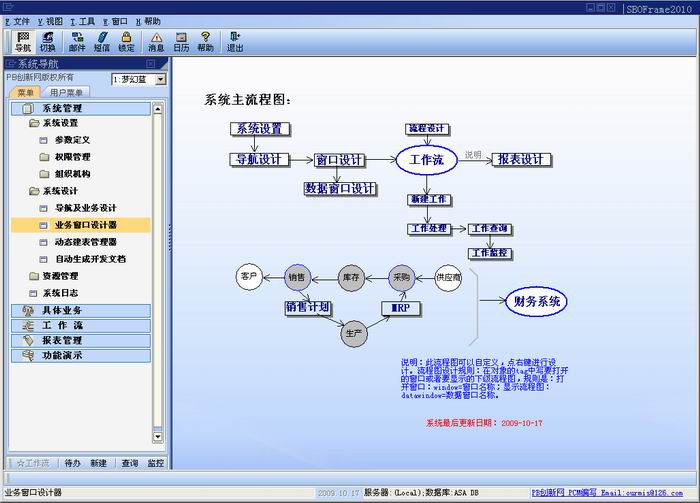Close the 系统导航 panel with its X button

coord(151,64)
